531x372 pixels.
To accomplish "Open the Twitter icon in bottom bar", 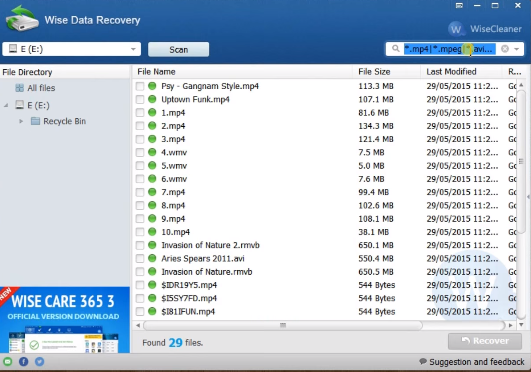I will click(x=39, y=361).
